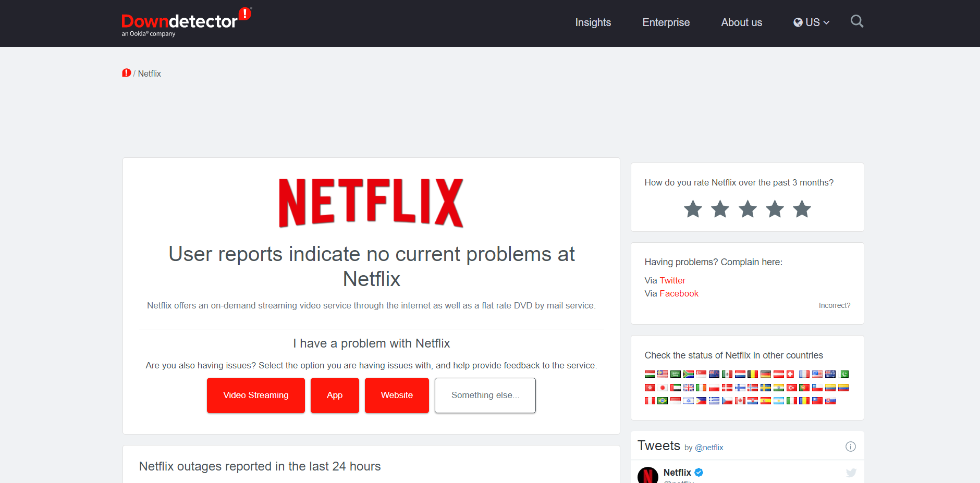980x483 pixels.
Task: Select the Japan flag
Action: tap(663, 388)
